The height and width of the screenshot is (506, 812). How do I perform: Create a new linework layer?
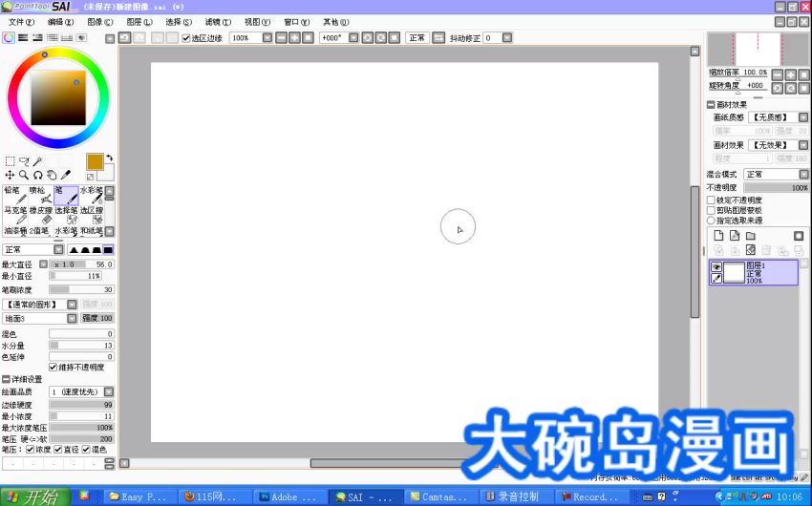[735, 236]
